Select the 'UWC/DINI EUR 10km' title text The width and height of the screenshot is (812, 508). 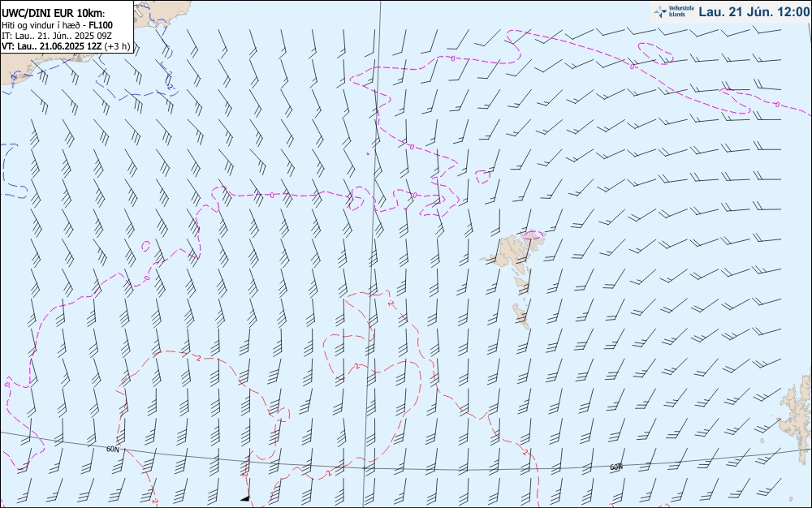pos(53,14)
